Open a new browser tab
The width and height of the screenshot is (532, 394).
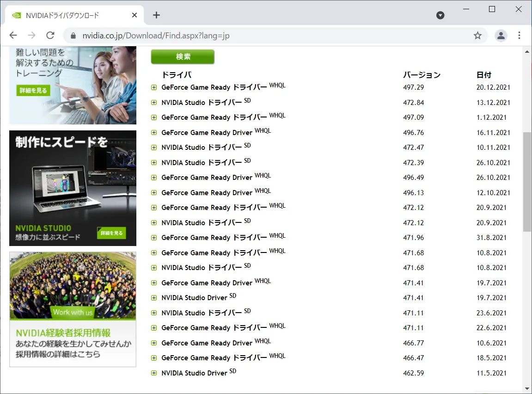point(156,15)
